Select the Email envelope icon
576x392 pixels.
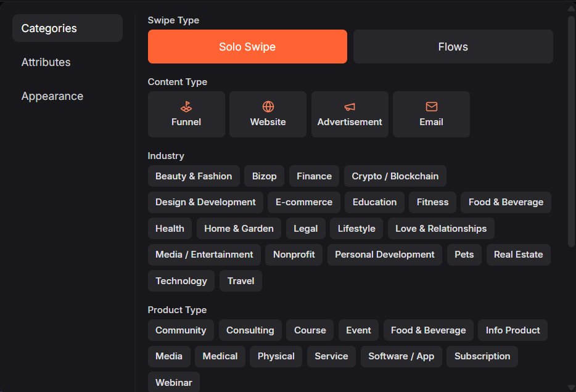[431, 107]
